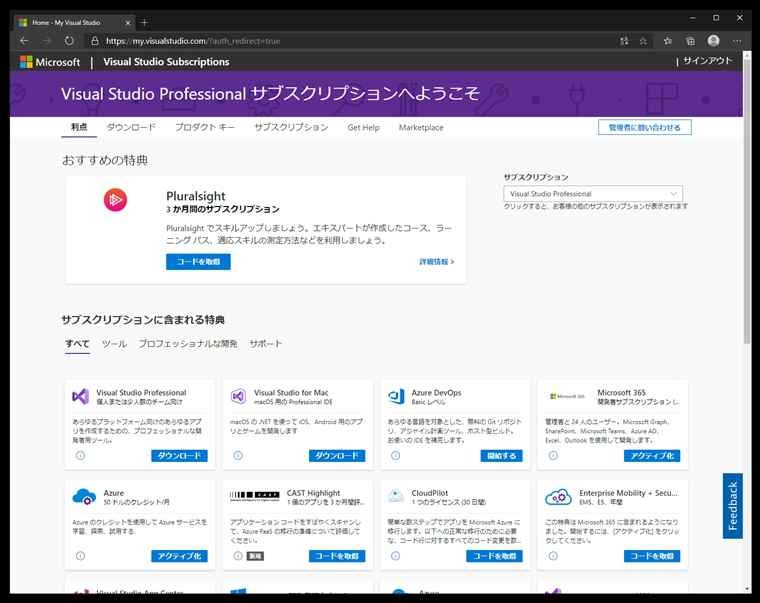Viewport: 760px width, 603px height.
Task: Open info icon on Enterprise Mobility card
Action: point(553,556)
